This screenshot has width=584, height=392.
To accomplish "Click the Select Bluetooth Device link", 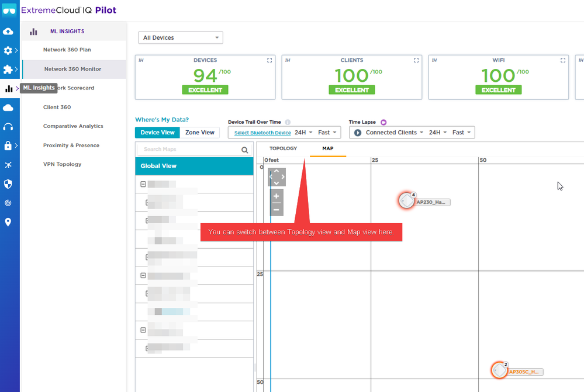I will (x=262, y=133).
